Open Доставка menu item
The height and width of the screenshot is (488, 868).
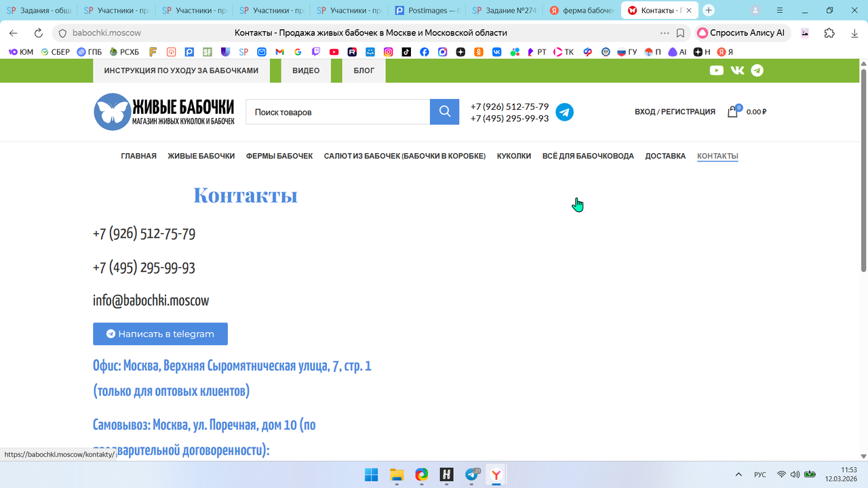665,156
